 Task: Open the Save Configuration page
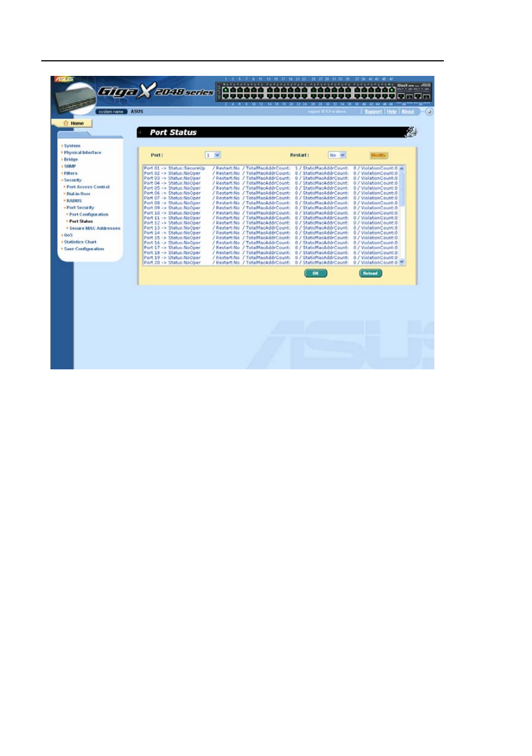83,249
